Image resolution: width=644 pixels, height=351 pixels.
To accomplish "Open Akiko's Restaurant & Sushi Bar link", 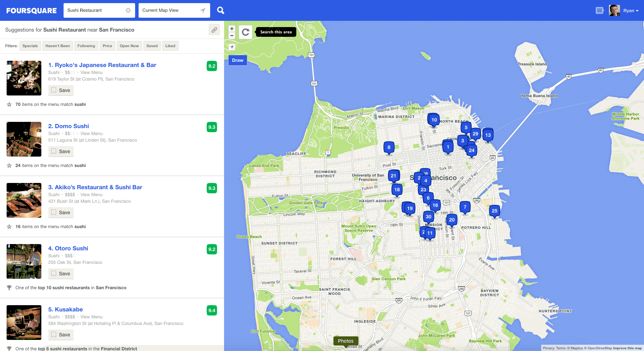I will (x=95, y=187).
